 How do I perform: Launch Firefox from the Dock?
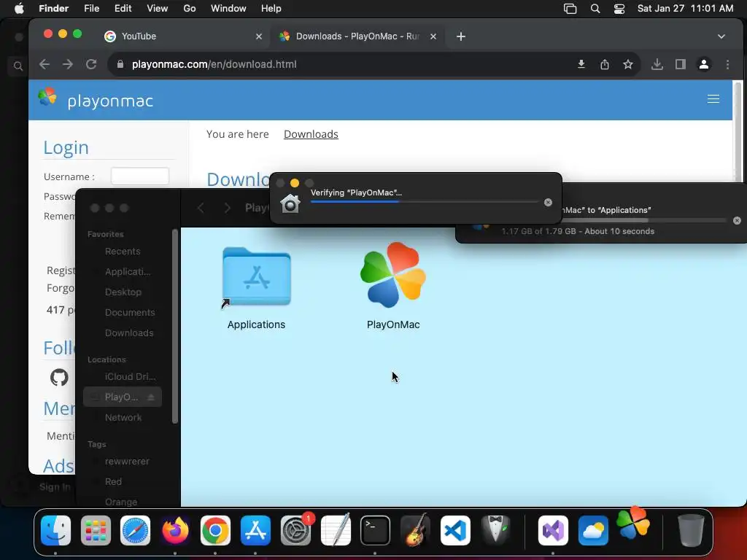click(175, 531)
